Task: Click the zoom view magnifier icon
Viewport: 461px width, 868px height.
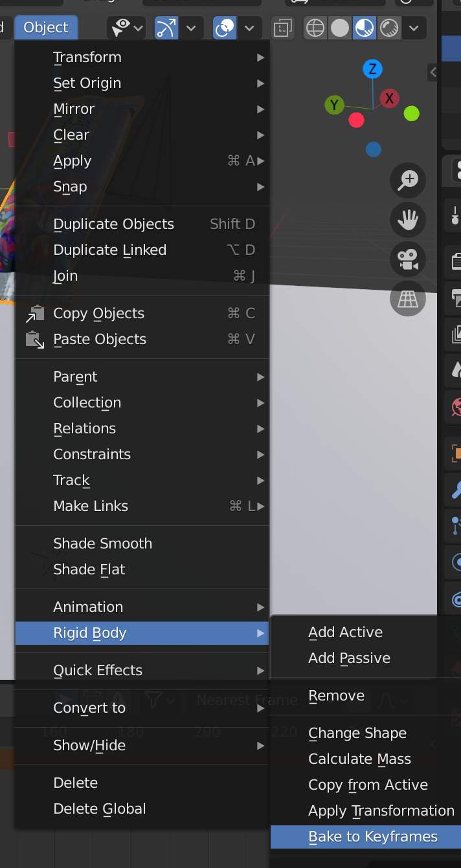Action: 408,180
